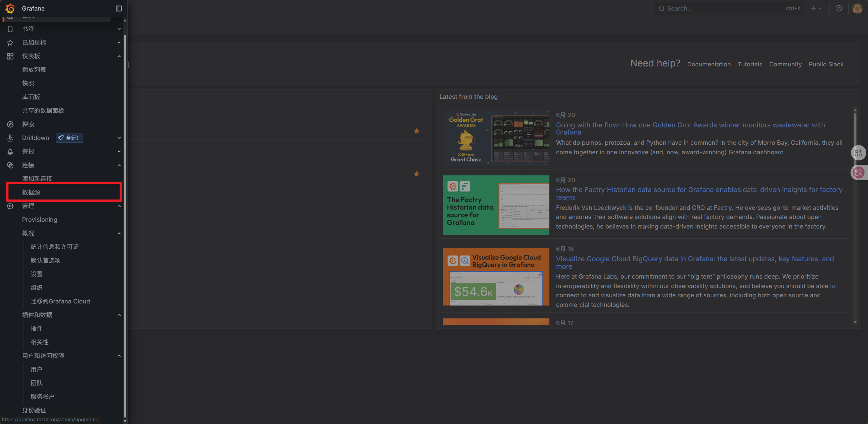Open the Tutorials help link
868x424 pixels.
[x=750, y=64]
